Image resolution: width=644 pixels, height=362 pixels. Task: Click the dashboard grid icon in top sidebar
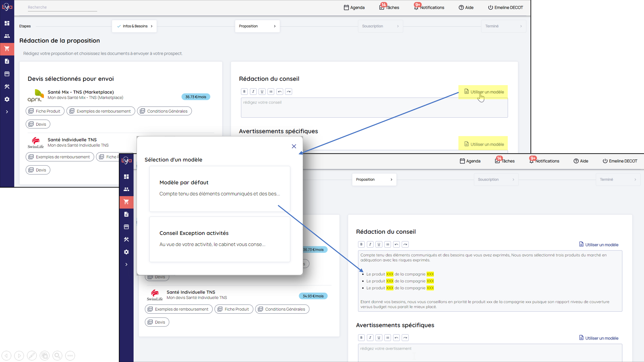(x=7, y=23)
